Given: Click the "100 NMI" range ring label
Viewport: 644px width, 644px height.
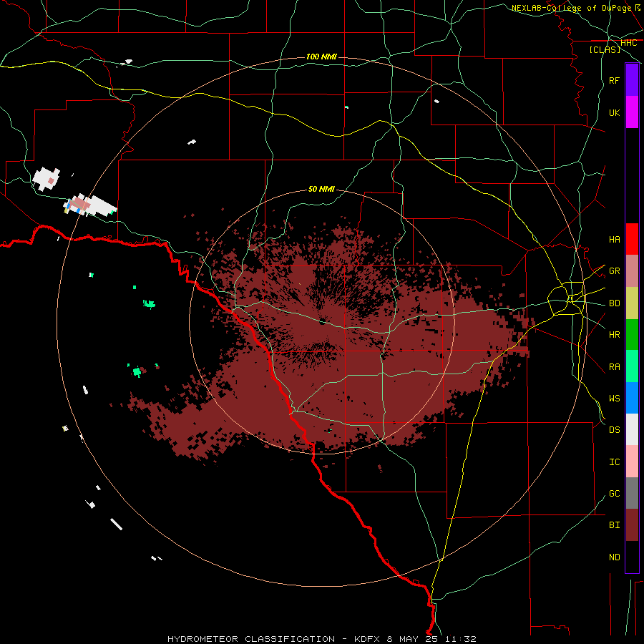Looking at the screenshot, I should tap(321, 57).
